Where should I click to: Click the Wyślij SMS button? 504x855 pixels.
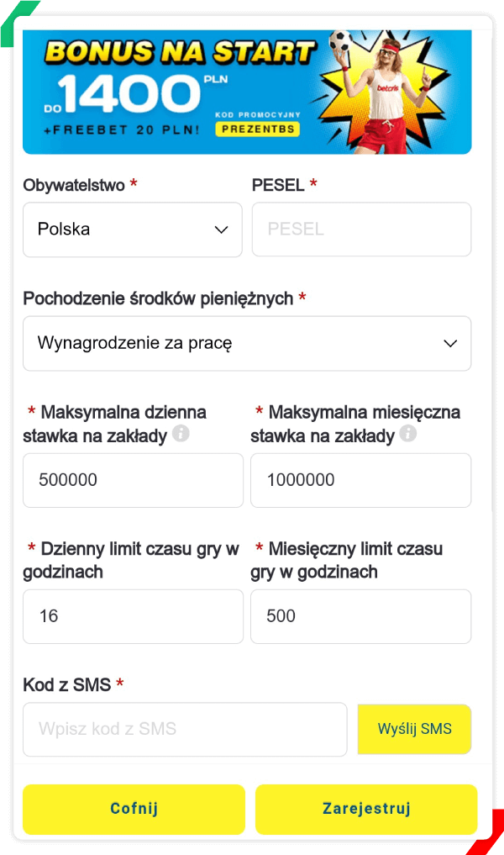coord(415,729)
